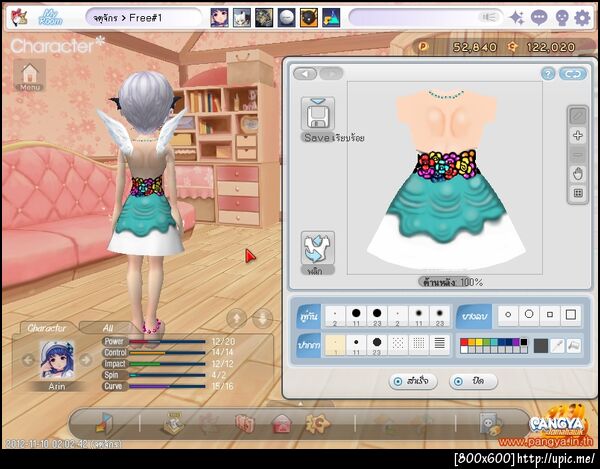600x469 pixels.
Task: Select the highlighted size 1 pen in second row
Action: click(x=335, y=345)
